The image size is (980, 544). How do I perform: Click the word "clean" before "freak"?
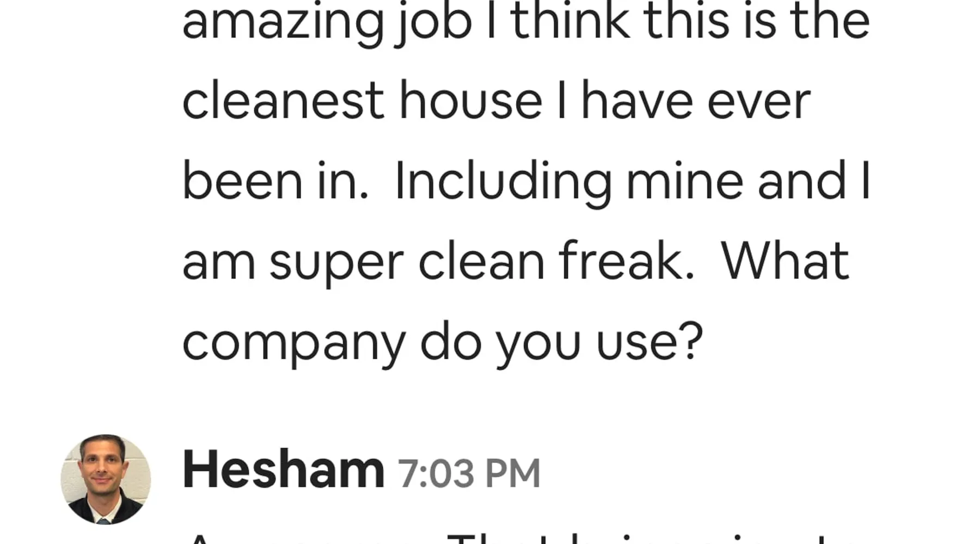point(481,262)
